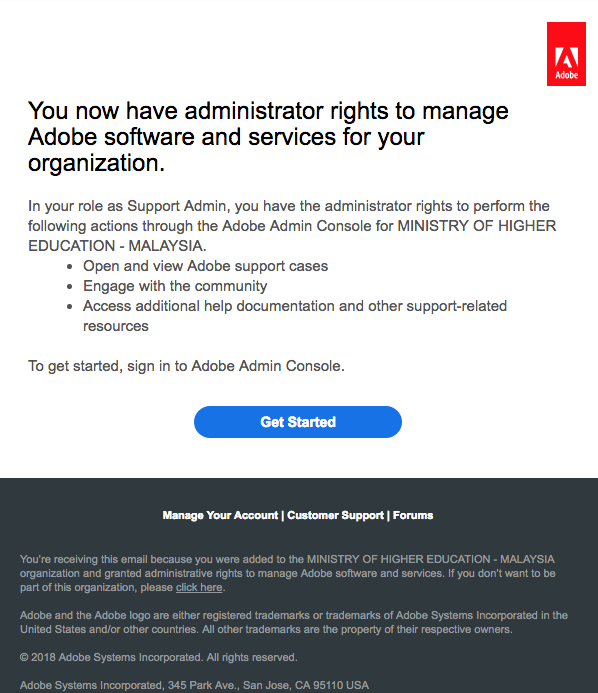Click the bullet dot before 'Access additional help'

click(69, 306)
